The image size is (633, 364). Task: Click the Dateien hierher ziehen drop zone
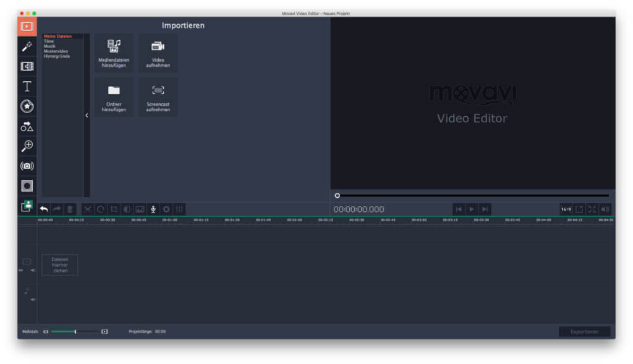tap(60, 265)
